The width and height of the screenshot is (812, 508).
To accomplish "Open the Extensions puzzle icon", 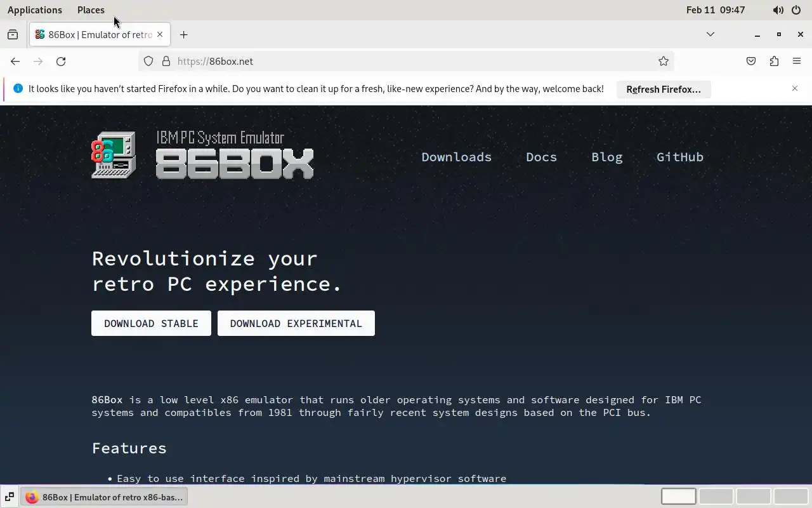I will point(774,62).
